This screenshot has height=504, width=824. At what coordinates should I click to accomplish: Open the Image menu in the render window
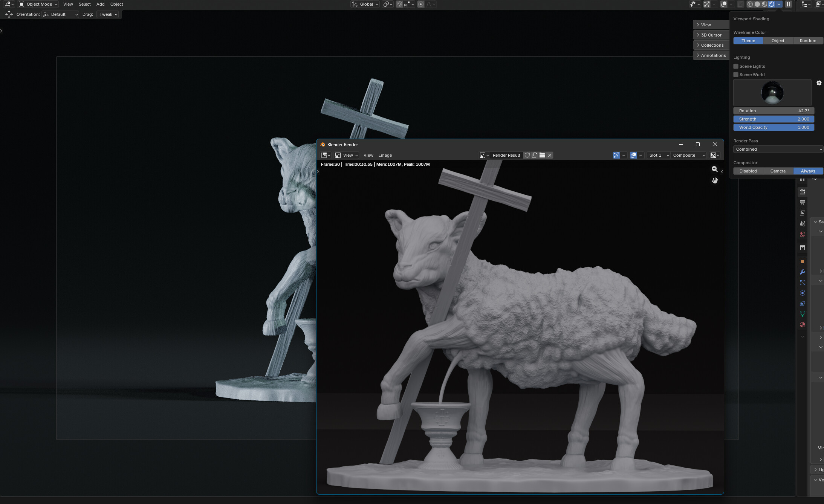coord(385,155)
